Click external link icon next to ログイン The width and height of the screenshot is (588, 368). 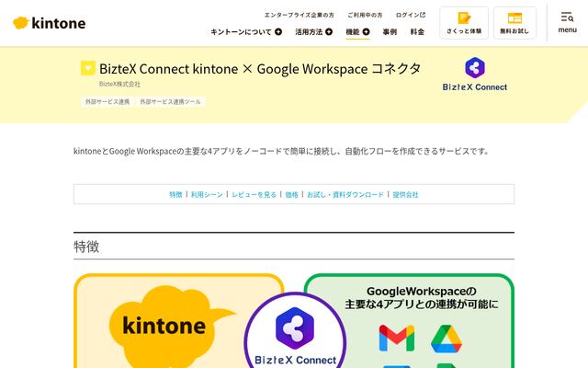tap(423, 15)
